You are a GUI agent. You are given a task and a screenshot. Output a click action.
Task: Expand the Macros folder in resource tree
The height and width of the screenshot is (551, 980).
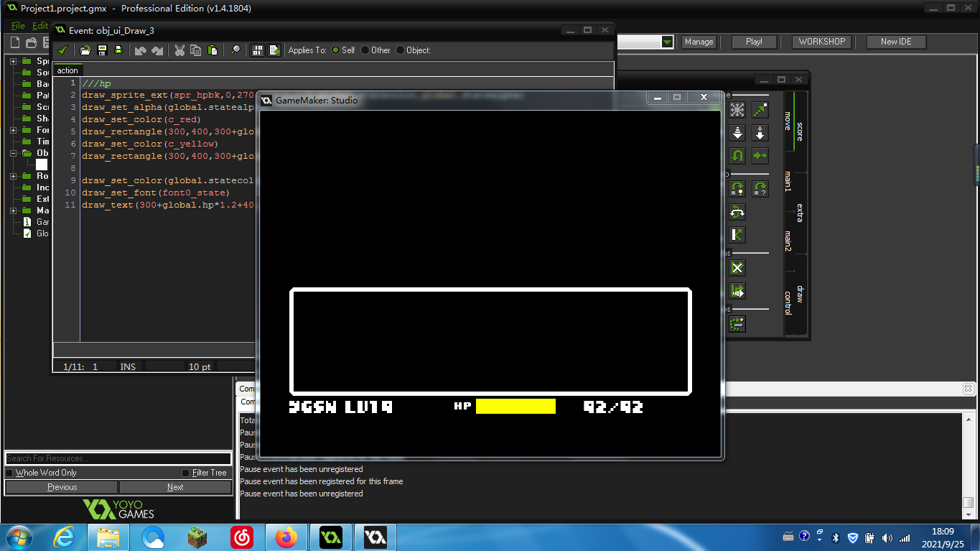[x=13, y=210]
